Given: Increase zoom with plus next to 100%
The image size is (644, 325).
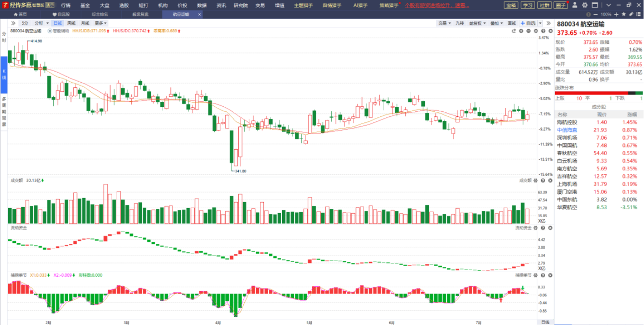Looking at the screenshot, I should point(617,14).
